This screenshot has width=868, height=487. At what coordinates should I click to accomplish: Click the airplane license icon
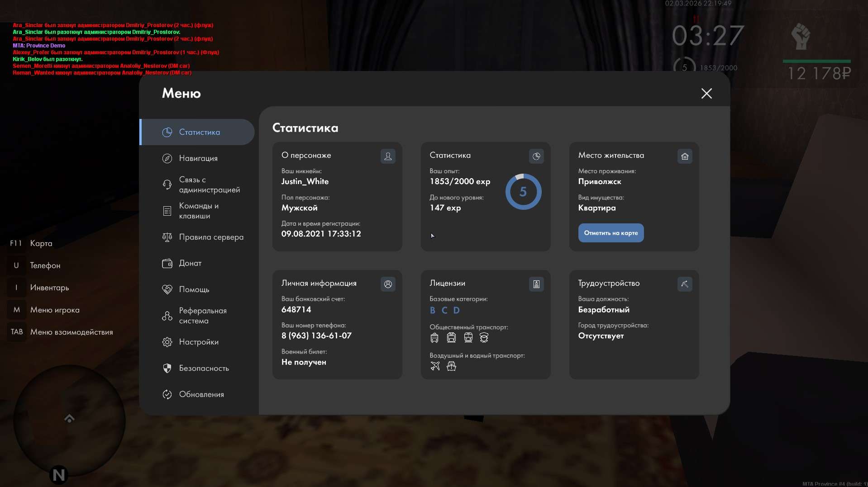(x=435, y=366)
